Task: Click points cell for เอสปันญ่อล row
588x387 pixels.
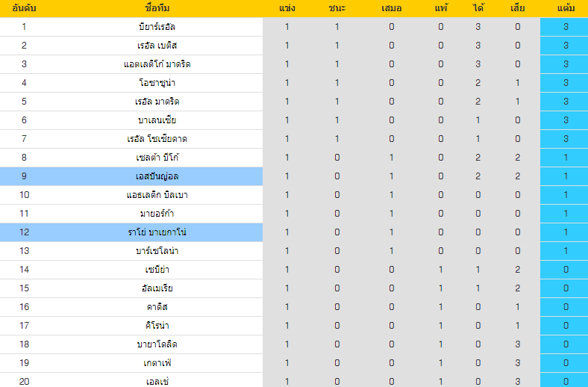Action: (566, 176)
